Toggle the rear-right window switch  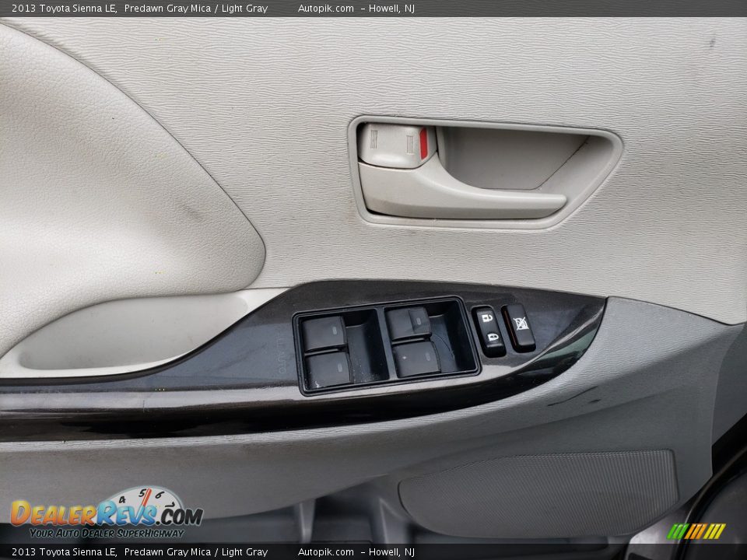[416, 359]
